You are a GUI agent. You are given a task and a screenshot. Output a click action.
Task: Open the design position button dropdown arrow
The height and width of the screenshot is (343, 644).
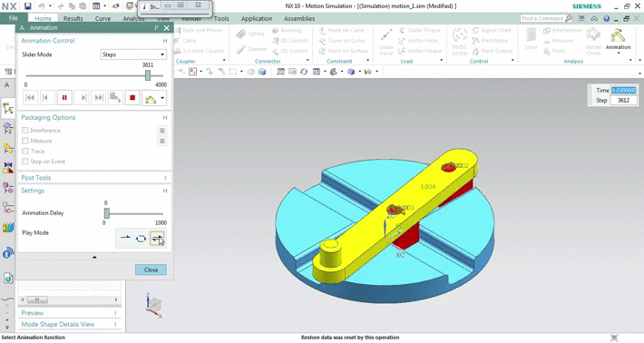[162, 98]
